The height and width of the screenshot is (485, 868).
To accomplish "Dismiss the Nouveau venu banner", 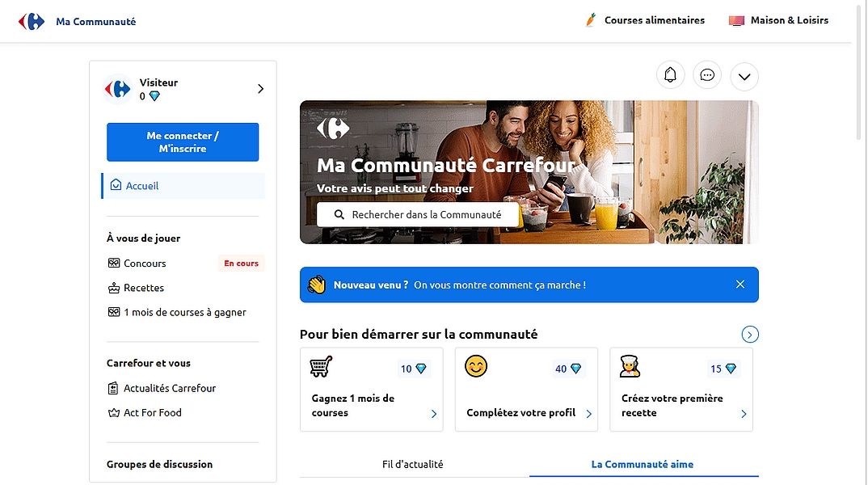I will click(740, 285).
